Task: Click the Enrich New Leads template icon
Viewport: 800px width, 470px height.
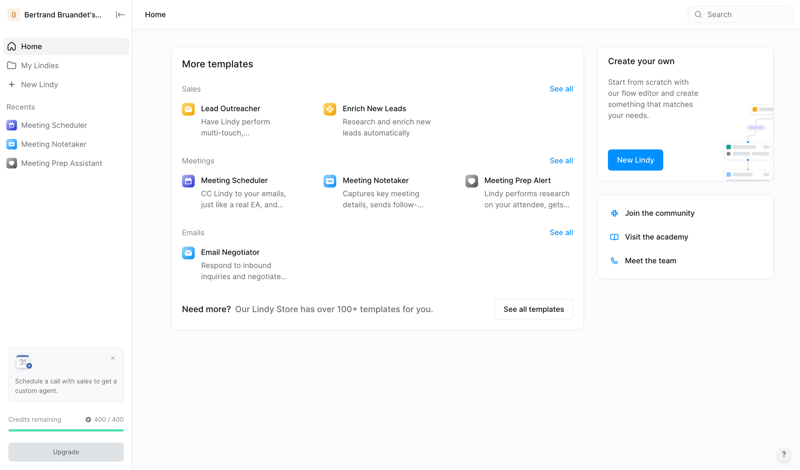Action: coord(330,109)
